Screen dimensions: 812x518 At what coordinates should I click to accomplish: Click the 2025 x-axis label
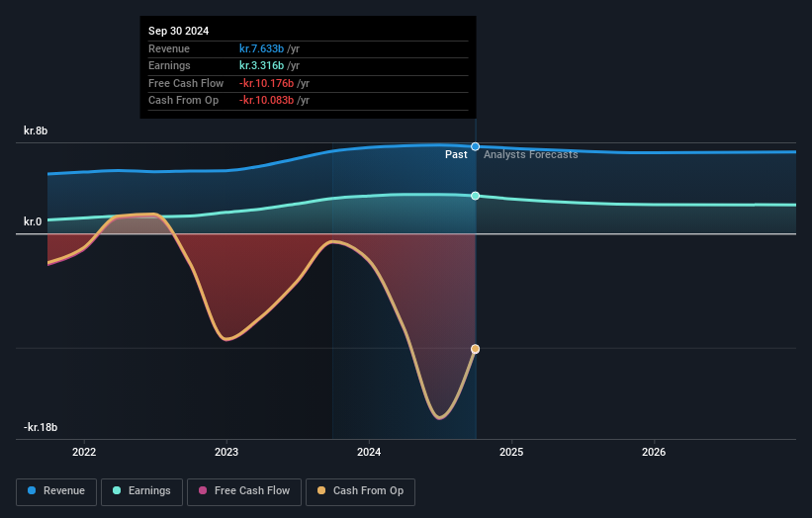(x=511, y=453)
